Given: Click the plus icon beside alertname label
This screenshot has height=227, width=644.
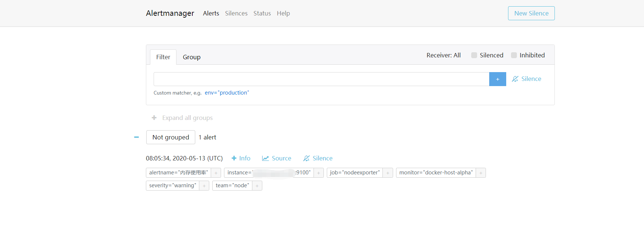Looking at the screenshot, I should [x=216, y=173].
